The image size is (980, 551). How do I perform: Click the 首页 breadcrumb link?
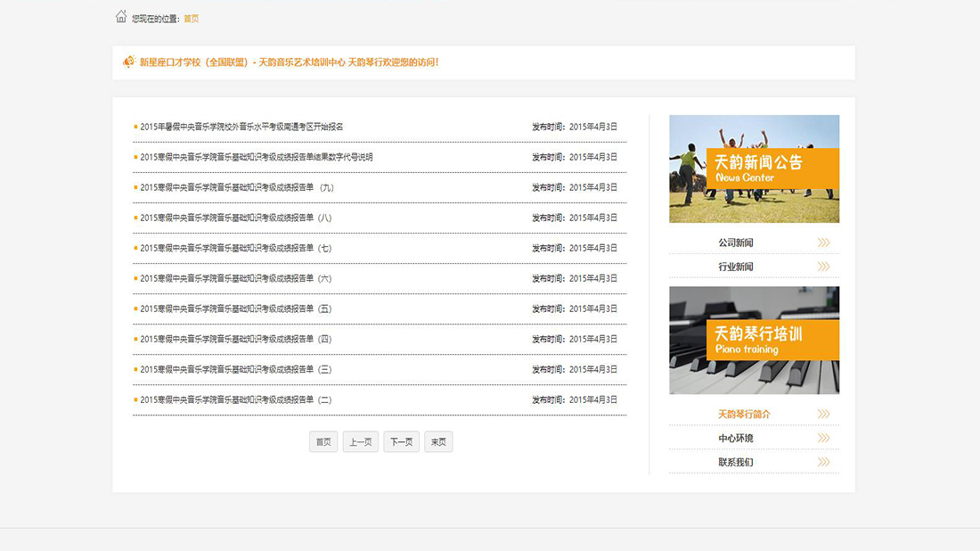pyautogui.click(x=192, y=19)
